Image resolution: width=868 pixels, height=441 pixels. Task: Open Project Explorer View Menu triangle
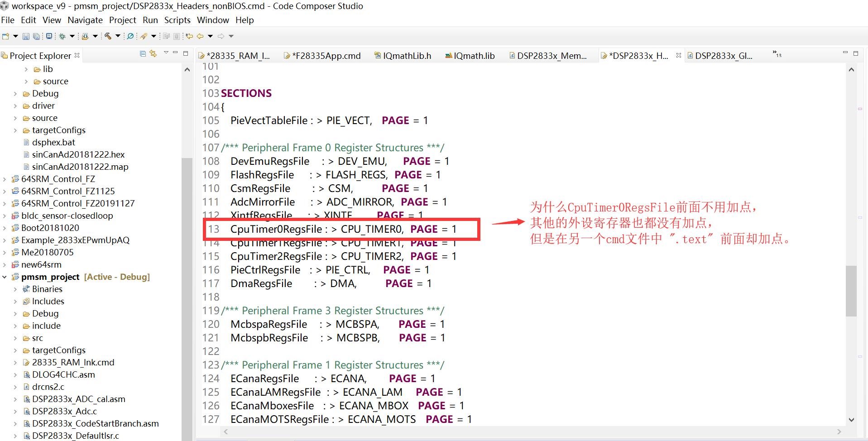pyautogui.click(x=166, y=53)
